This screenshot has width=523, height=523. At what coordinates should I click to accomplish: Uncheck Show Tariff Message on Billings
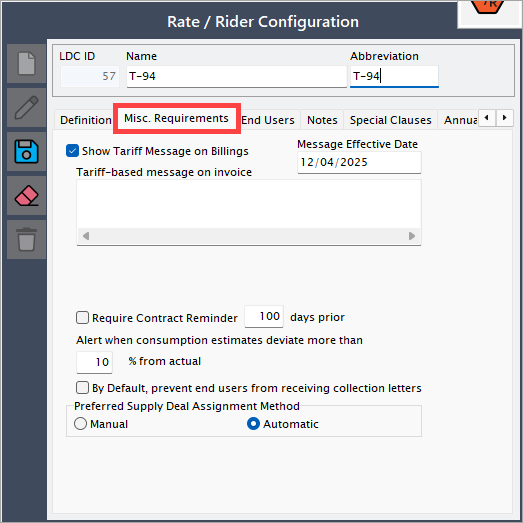coord(72,151)
